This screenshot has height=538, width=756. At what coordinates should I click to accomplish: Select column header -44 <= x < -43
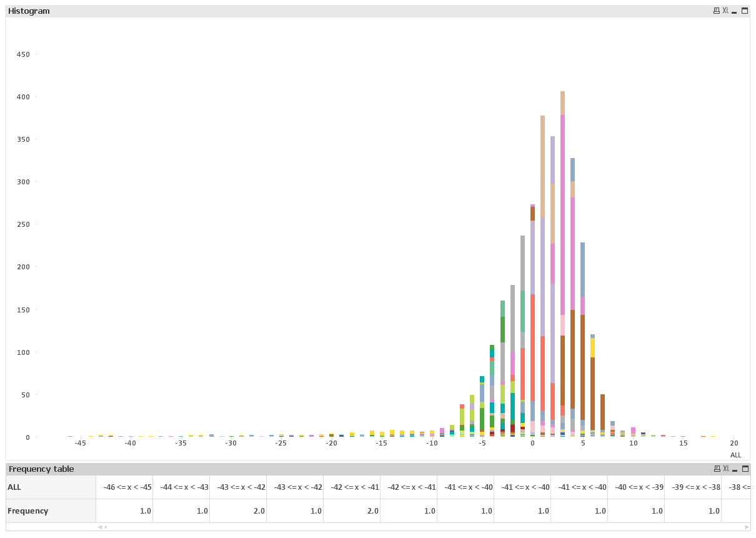click(x=181, y=487)
